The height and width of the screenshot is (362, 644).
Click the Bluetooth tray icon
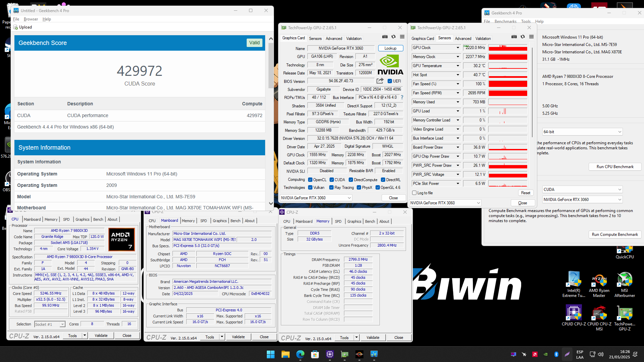(x=556, y=354)
